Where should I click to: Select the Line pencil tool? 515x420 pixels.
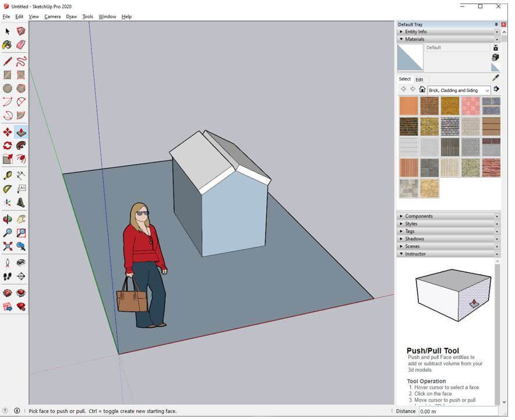pyautogui.click(x=8, y=61)
